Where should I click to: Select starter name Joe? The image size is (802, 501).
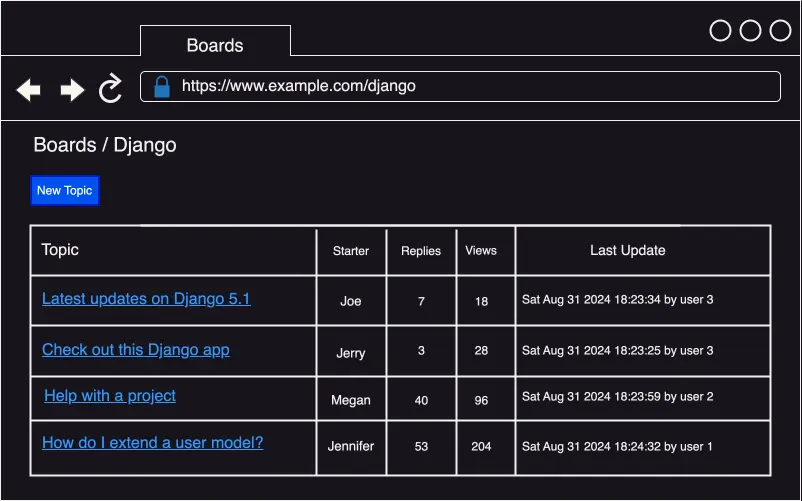click(x=351, y=301)
